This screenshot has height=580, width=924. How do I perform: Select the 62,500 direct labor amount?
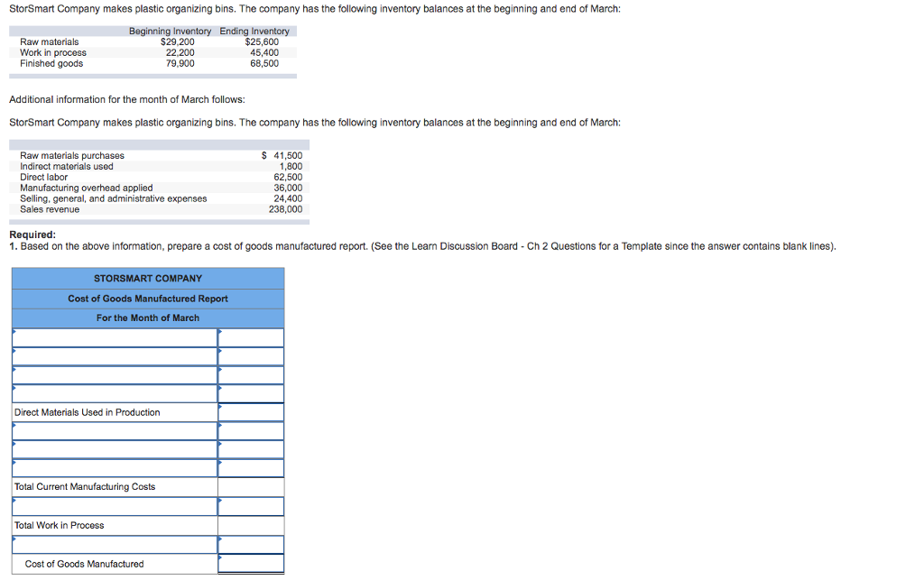click(288, 177)
